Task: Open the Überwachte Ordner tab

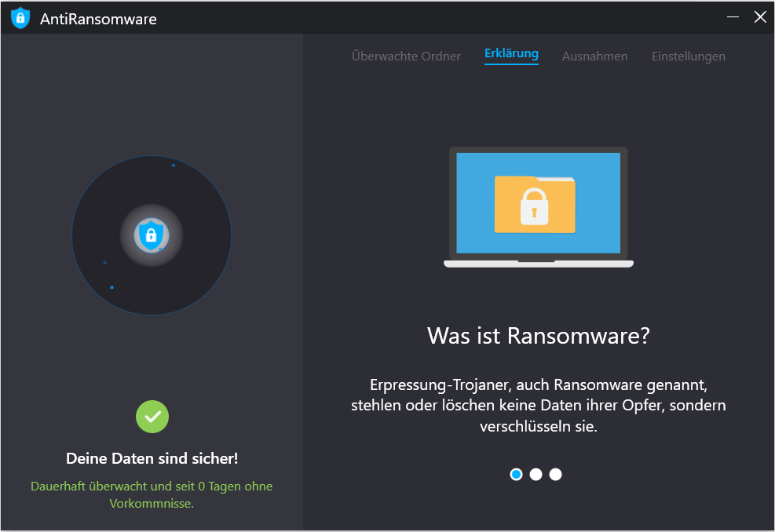Action: (406, 56)
